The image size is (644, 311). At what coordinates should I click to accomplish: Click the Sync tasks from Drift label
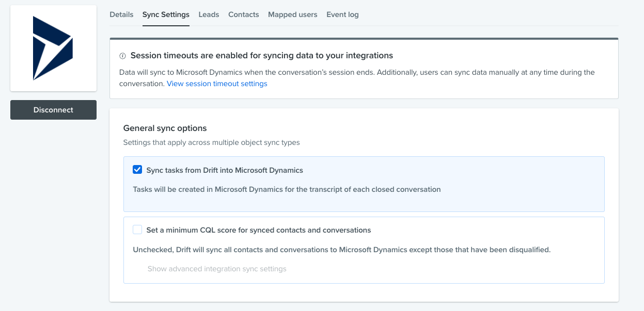click(225, 170)
